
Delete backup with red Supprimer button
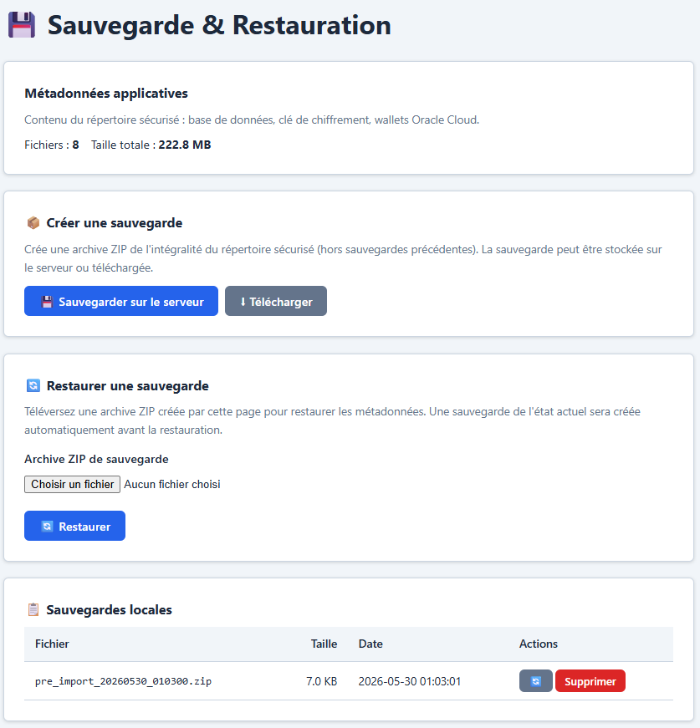(590, 681)
